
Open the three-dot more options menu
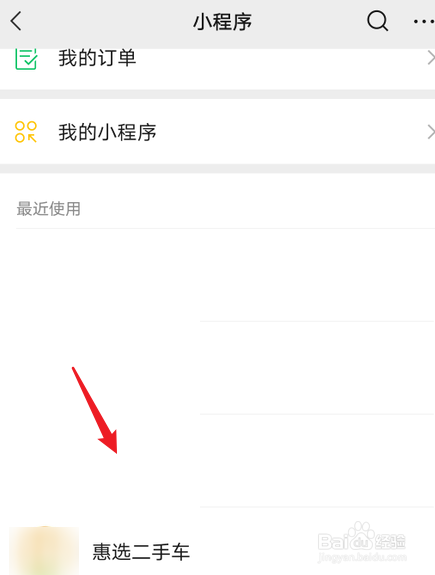[424, 22]
